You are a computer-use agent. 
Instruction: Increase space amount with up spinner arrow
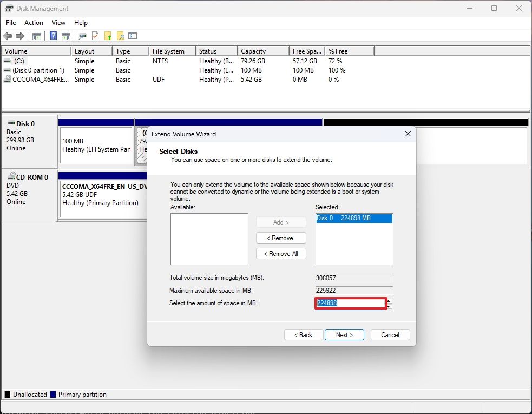[390, 301]
